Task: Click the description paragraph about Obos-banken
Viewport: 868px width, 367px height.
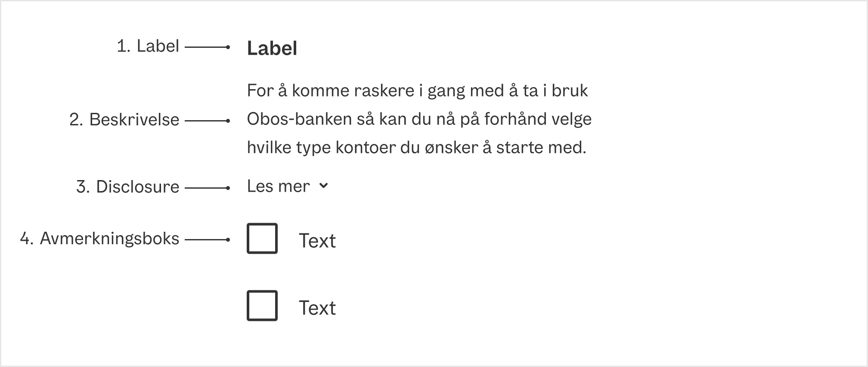Action: coord(420,118)
